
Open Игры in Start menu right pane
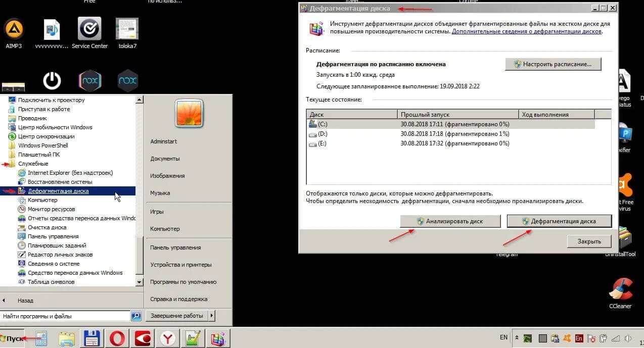(157, 212)
